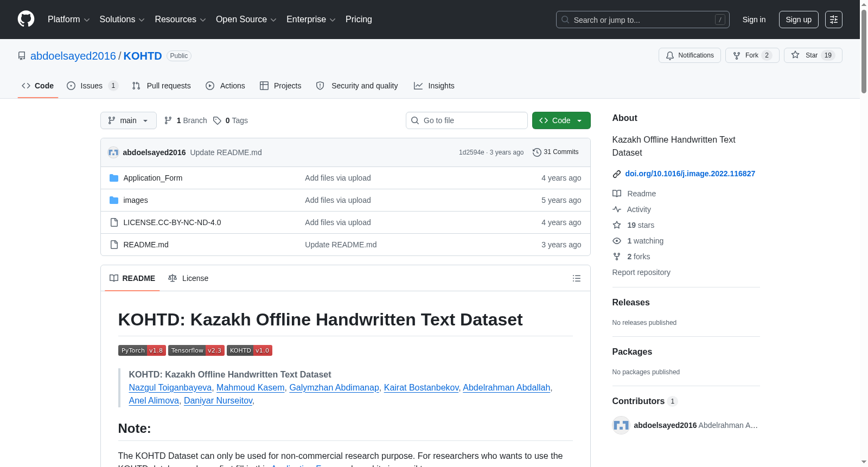Open Kairat Bostanbekov author link
Image resolution: width=868 pixels, height=467 pixels.
[x=422, y=387]
